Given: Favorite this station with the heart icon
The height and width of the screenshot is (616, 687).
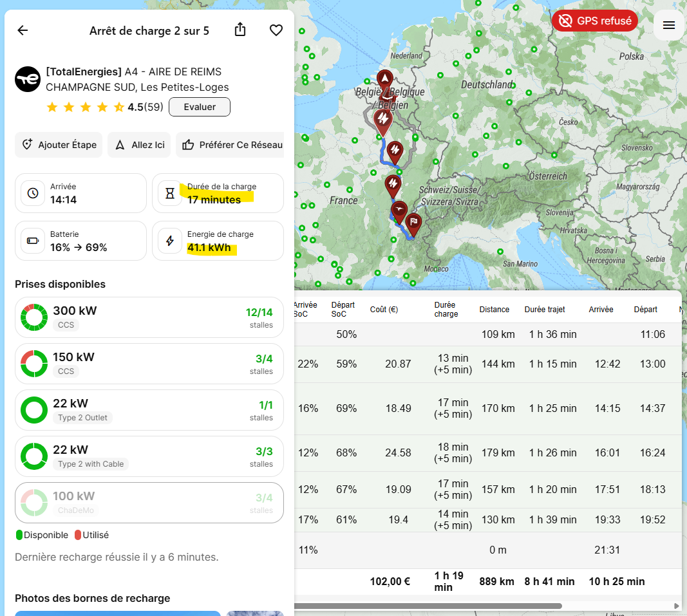Looking at the screenshot, I should [x=276, y=30].
